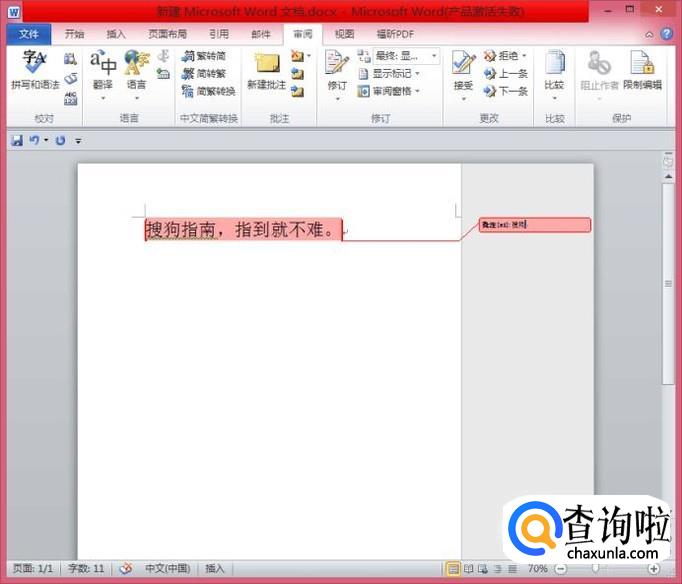Switch to Web Layout view
This screenshot has width=682, height=584.
pyautogui.click(x=483, y=568)
